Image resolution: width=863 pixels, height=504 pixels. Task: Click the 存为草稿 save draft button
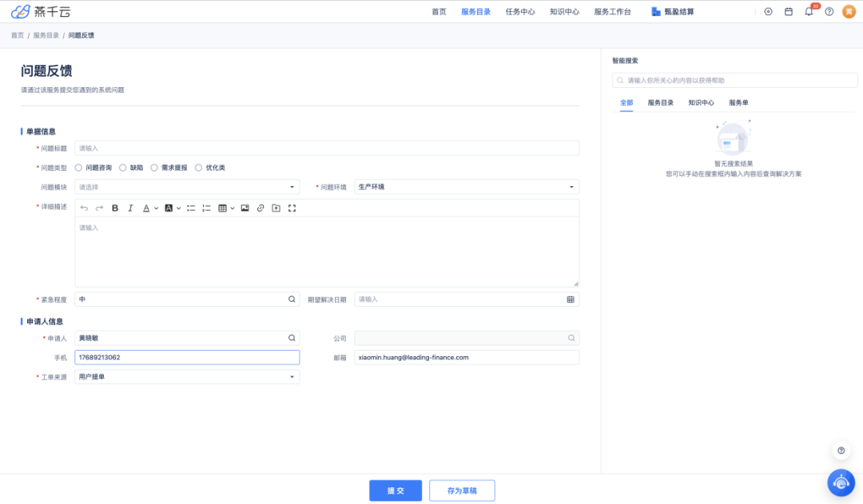coord(462,490)
